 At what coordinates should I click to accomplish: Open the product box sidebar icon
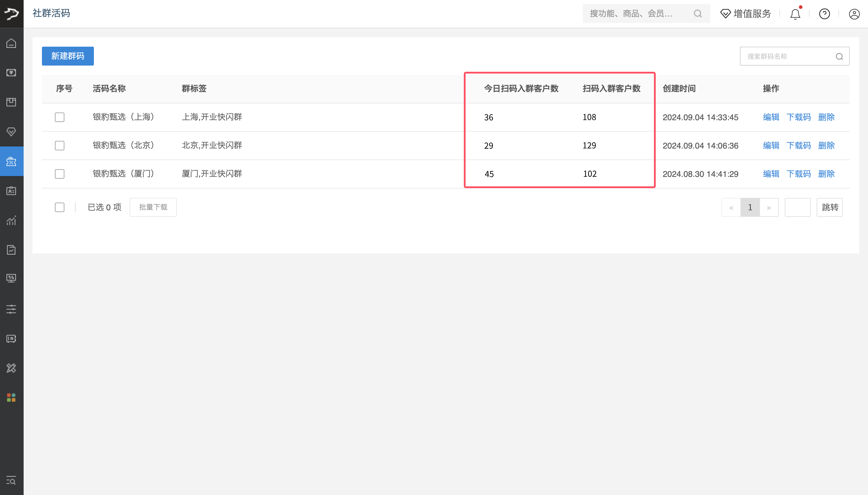(x=11, y=102)
